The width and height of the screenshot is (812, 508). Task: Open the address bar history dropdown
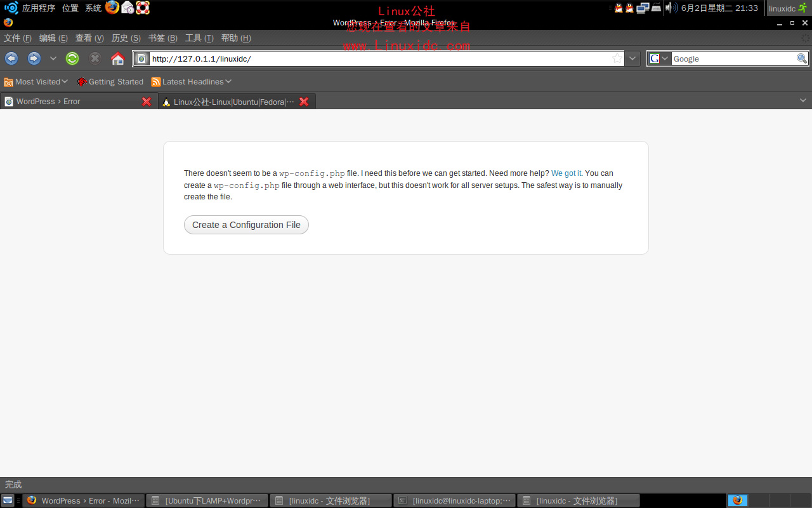point(632,58)
